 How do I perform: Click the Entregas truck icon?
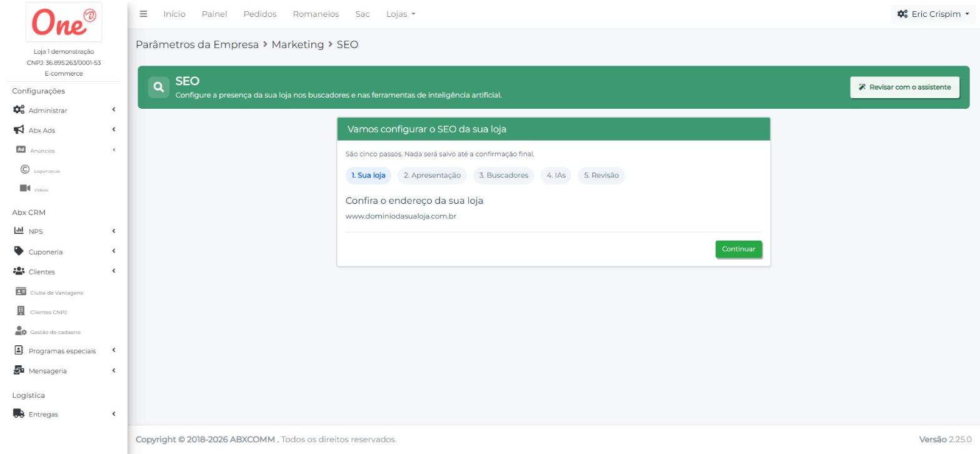pos(19,413)
